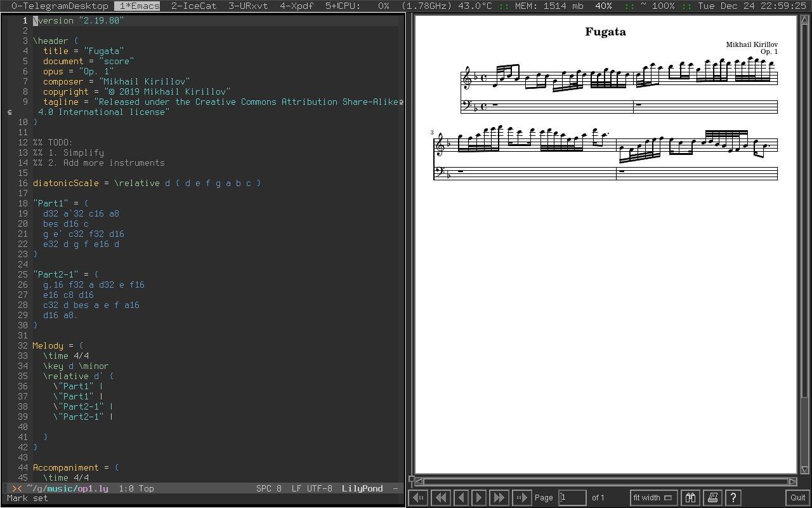Click the bass clef of the first system
Viewport: 812px width, 508px height.
[468, 105]
